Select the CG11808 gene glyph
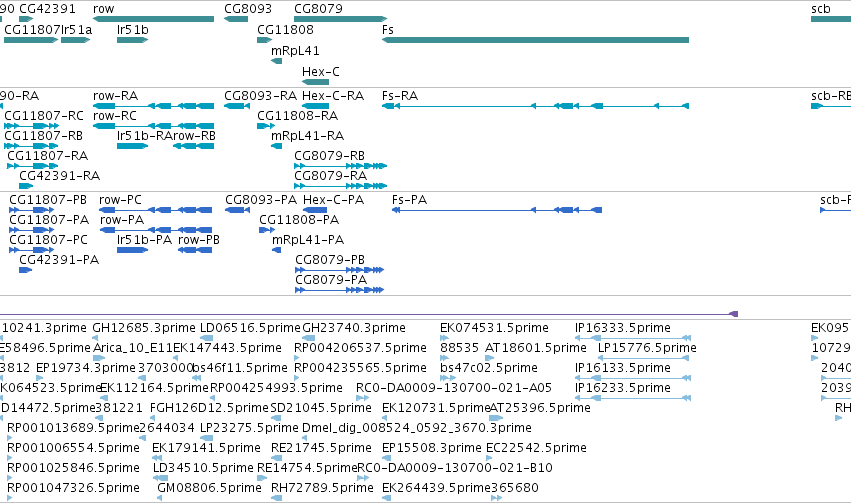Viewport: 851px width, 503px height. (x=264, y=40)
